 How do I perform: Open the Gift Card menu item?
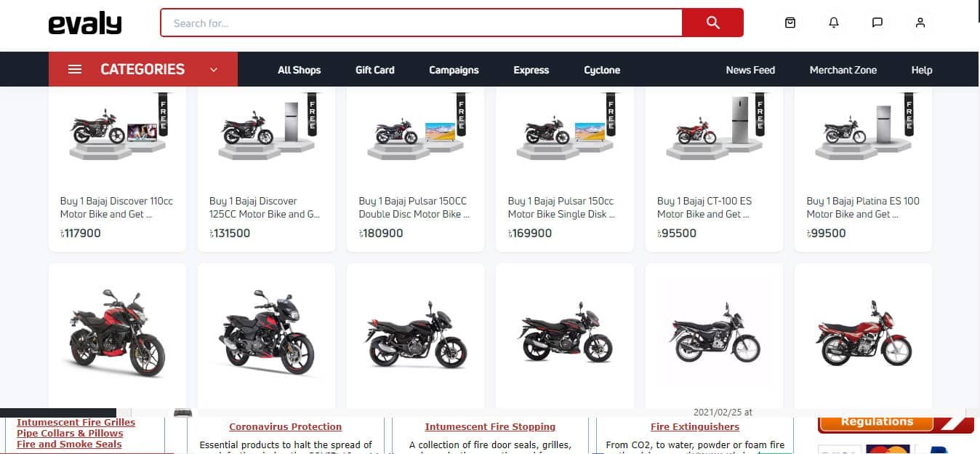375,70
